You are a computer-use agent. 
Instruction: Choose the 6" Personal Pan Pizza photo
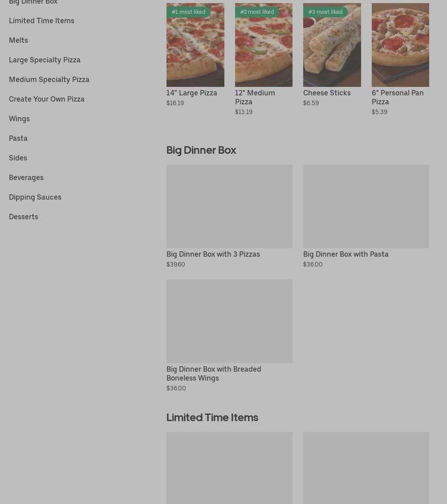[x=400, y=45]
